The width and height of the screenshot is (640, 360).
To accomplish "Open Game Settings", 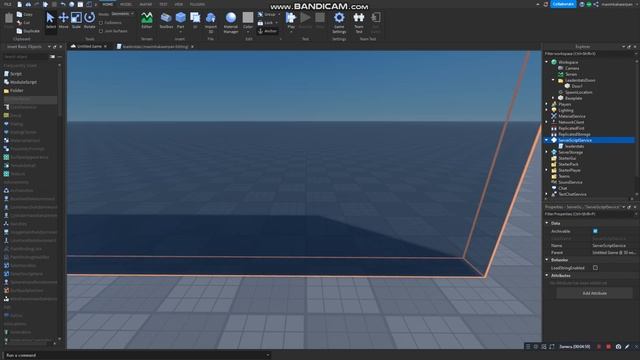I will [339, 22].
